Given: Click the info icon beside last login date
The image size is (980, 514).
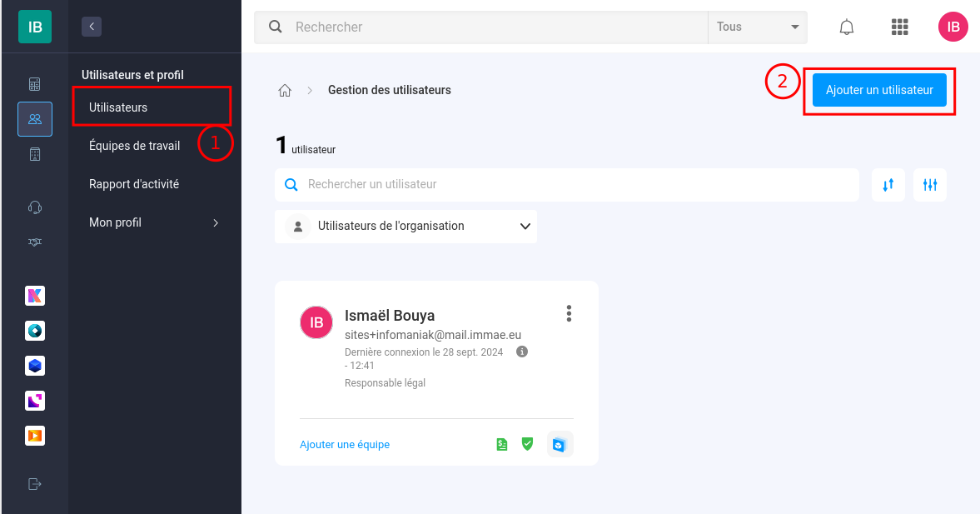Looking at the screenshot, I should 522,352.
